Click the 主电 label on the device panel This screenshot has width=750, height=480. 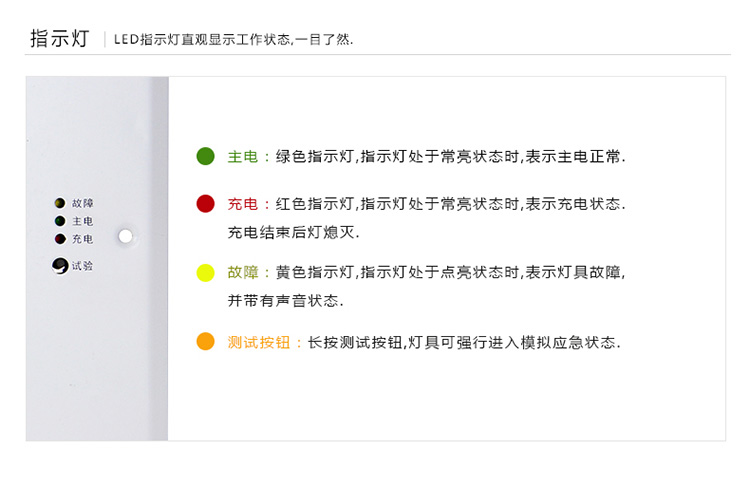click(x=83, y=221)
